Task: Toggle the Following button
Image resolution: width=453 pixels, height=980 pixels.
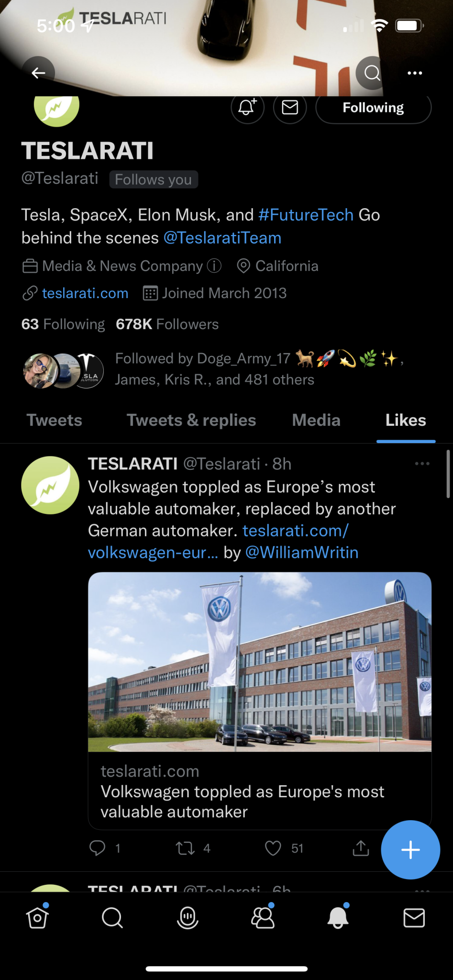Action: tap(374, 108)
